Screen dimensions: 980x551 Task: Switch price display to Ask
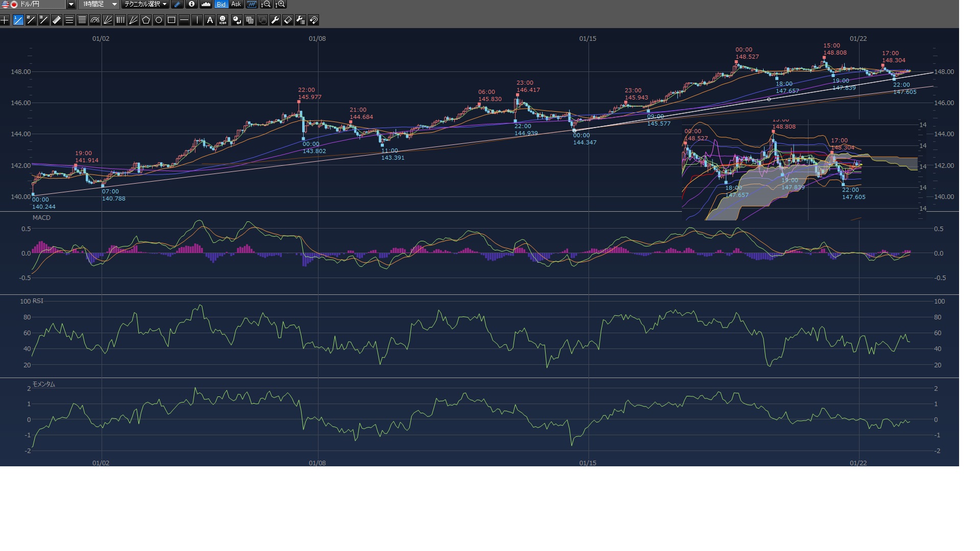click(x=236, y=5)
